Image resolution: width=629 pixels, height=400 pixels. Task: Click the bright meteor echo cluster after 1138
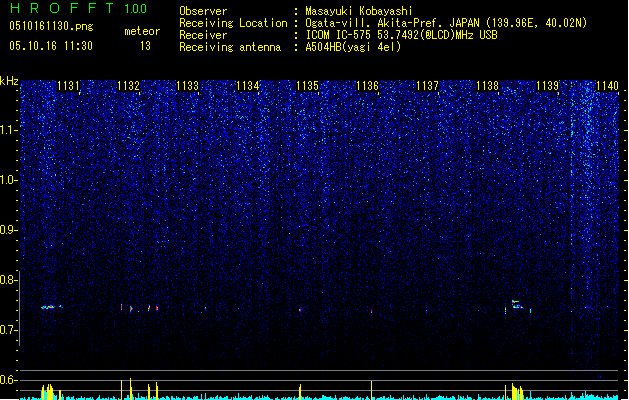tap(517, 305)
